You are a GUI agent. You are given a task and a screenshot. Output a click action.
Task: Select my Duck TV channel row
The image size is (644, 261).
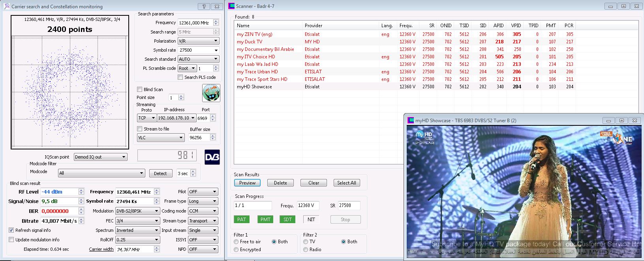[x=404, y=42]
